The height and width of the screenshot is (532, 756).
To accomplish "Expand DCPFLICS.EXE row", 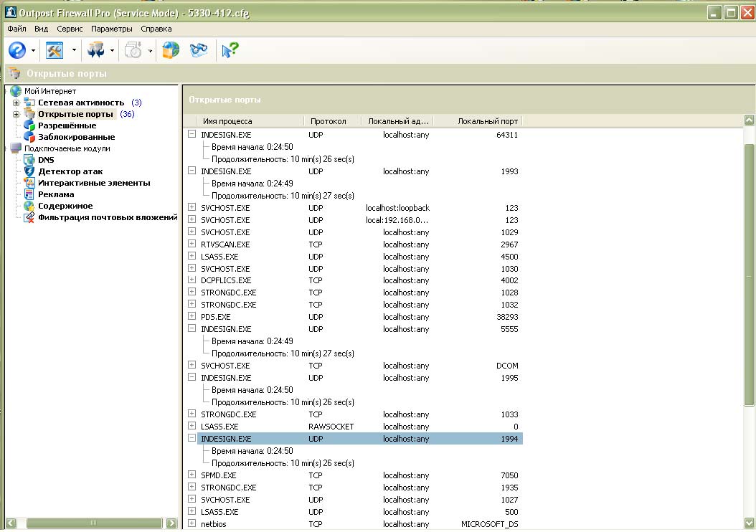I will point(192,280).
